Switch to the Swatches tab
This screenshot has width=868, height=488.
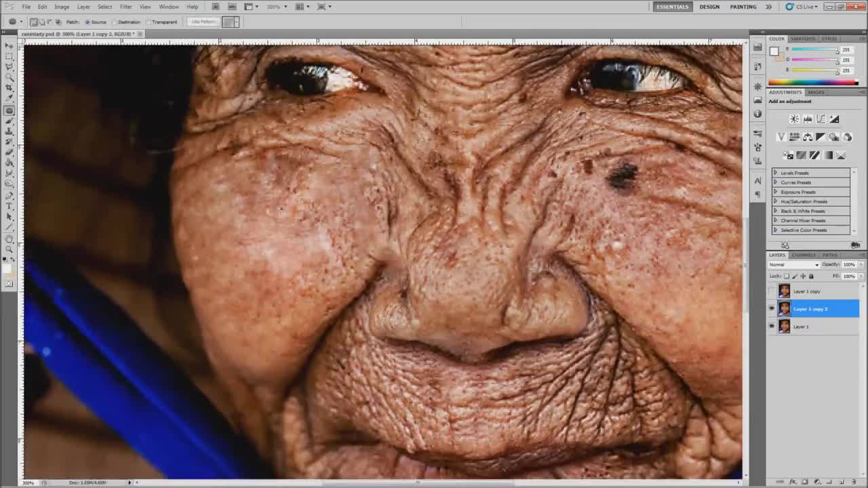(x=803, y=39)
